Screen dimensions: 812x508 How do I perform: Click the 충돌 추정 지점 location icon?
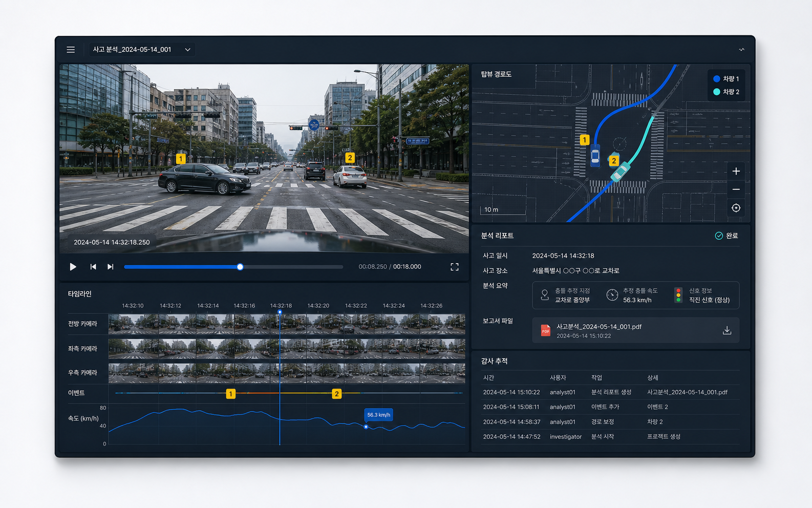(x=545, y=295)
